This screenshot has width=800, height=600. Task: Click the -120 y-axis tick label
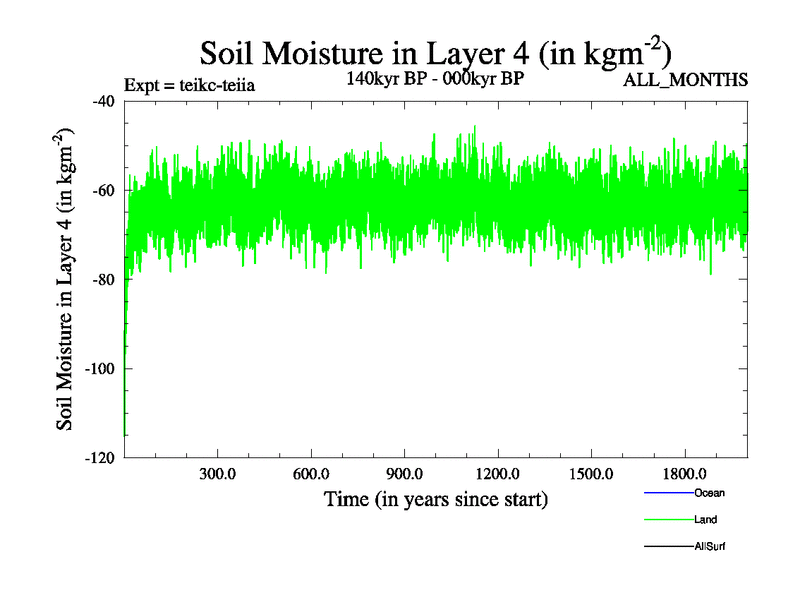97,457
